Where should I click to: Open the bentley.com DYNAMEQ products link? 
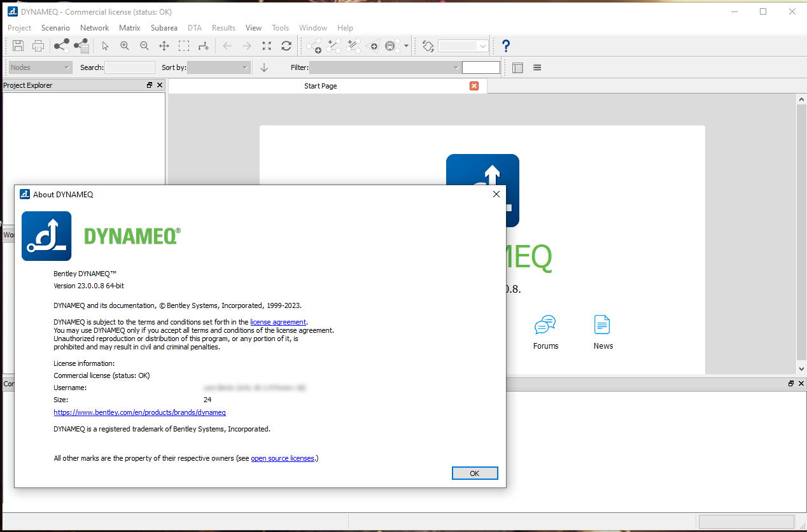[139, 412]
